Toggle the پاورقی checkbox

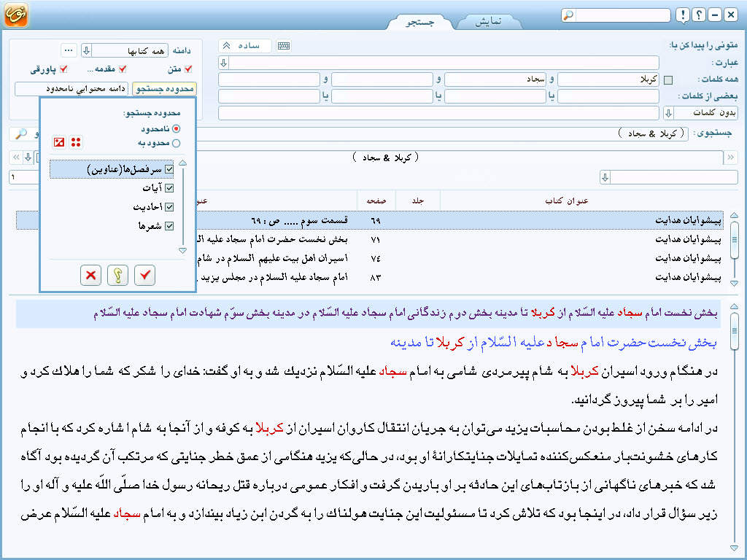click(x=63, y=69)
